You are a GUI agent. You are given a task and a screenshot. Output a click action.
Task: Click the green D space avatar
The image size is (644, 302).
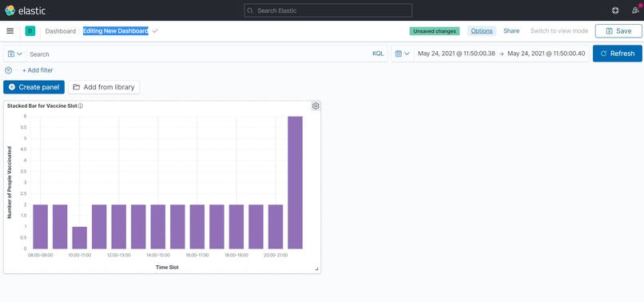tap(30, 31)
